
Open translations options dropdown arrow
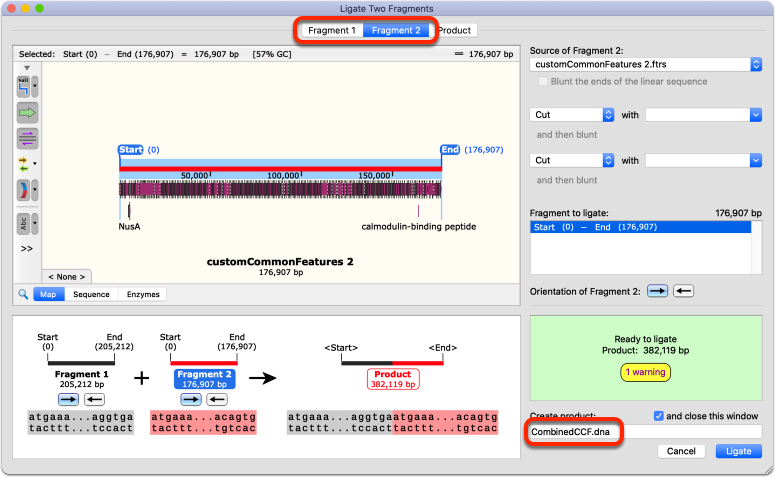tap(35, 164)
